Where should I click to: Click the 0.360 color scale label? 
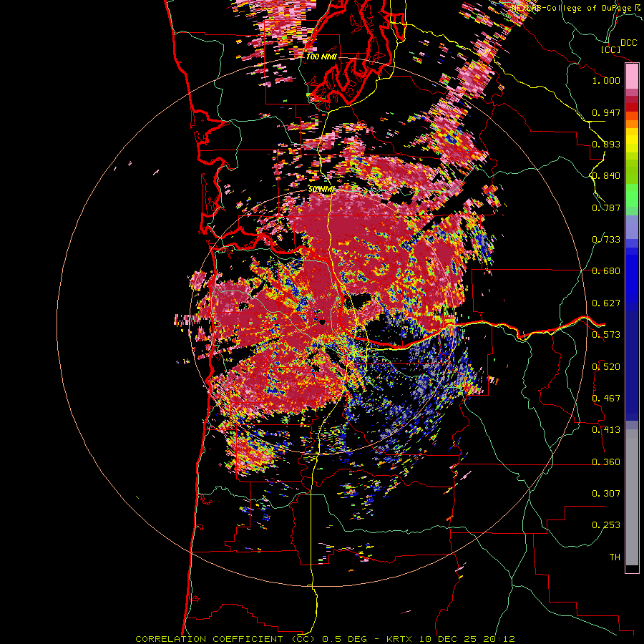click(606, 462)
